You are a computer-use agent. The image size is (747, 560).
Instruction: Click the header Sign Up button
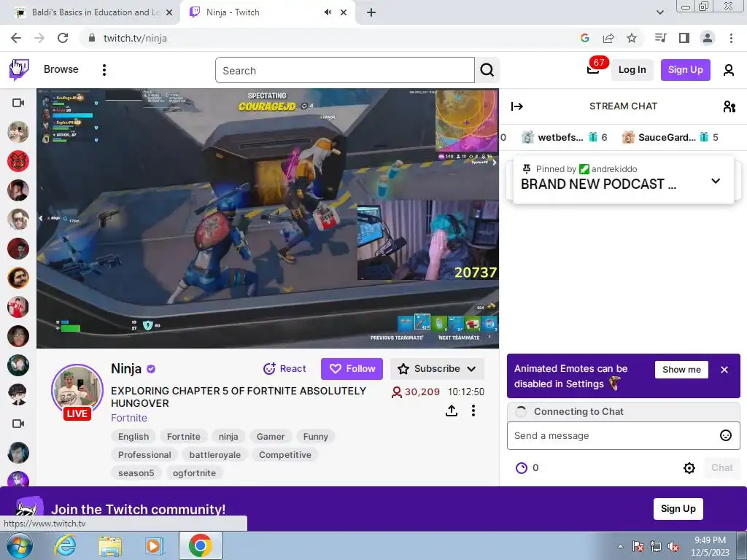[x=685, y=69]
